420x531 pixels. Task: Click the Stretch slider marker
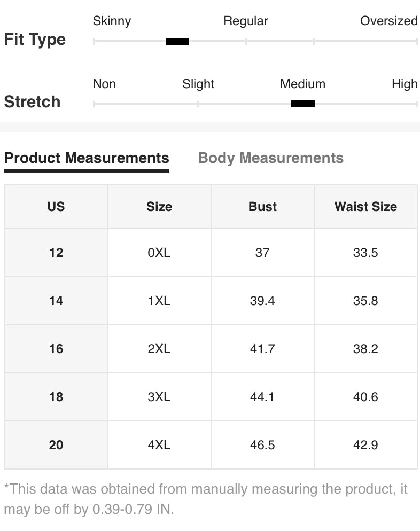pyautogui.click(x=303, y=104)
